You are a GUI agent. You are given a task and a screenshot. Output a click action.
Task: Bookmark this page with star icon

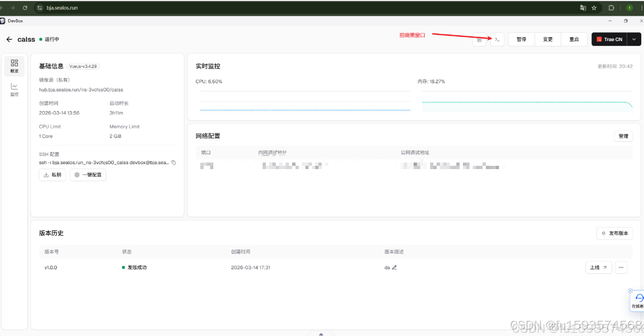[x=594, y=8]
